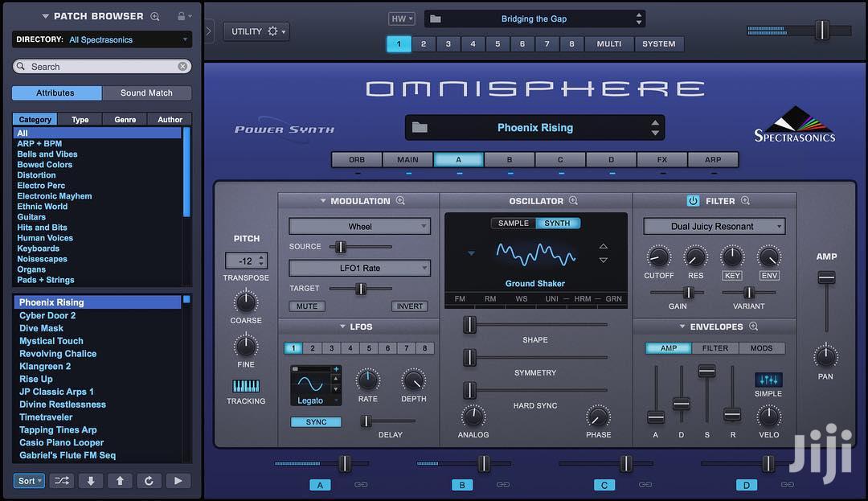Zoom the Patch Browser magnifier icon

coord(155,17)
